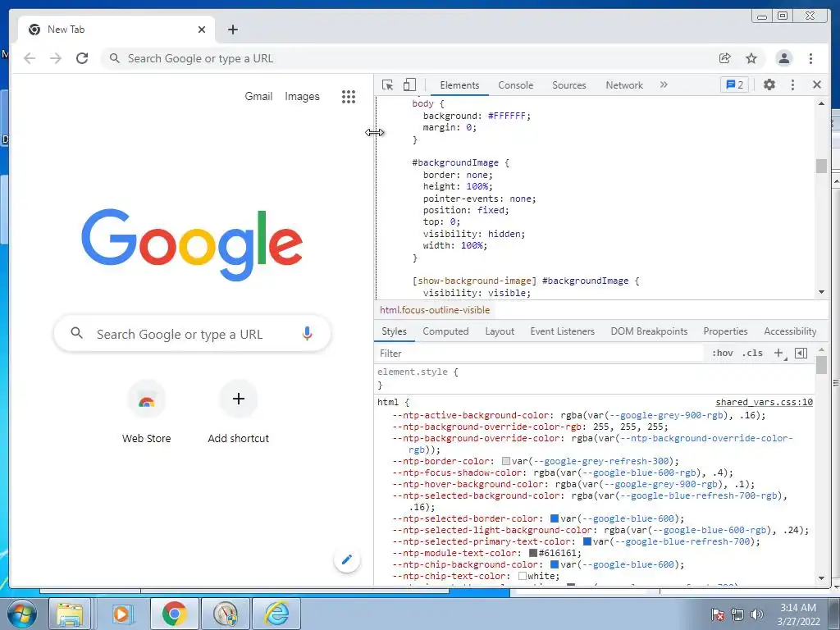Click the Add shortcut tile
This screenshot has height=630, width=840.
(239, 413)
